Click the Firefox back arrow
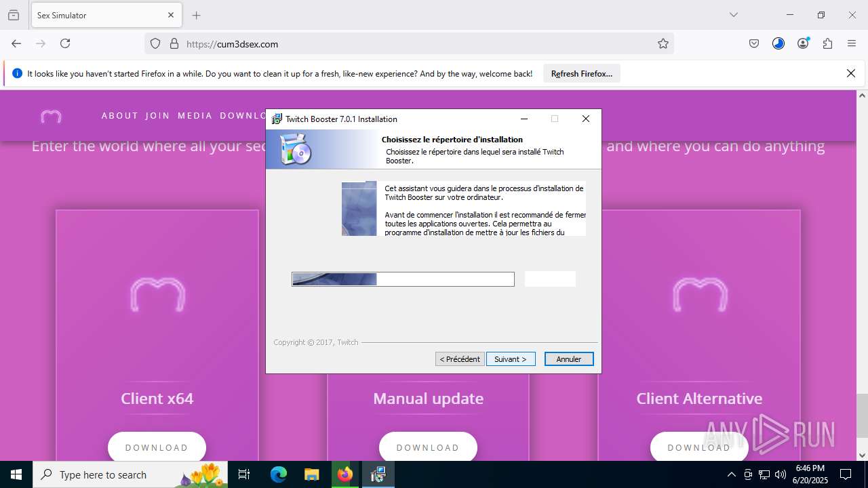 [x=16, y=43]
